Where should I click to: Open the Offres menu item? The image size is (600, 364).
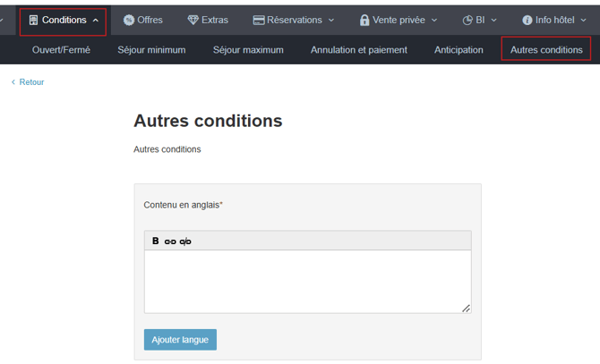142,20
